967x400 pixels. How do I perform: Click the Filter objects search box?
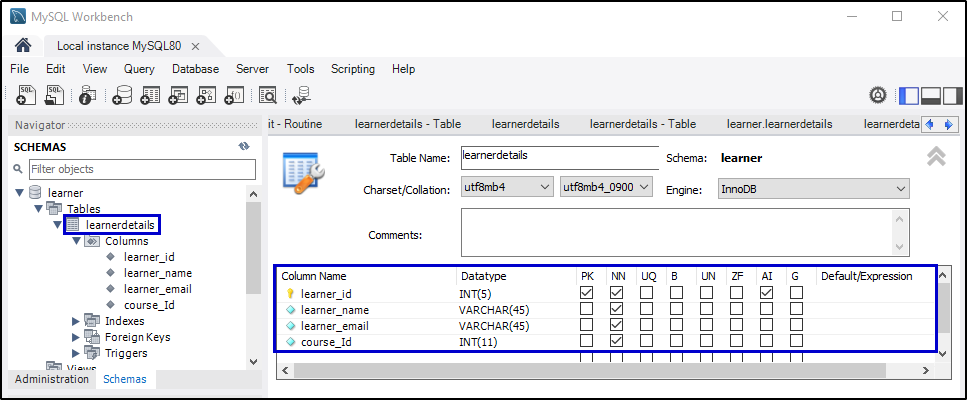click(x=142, y=169)
